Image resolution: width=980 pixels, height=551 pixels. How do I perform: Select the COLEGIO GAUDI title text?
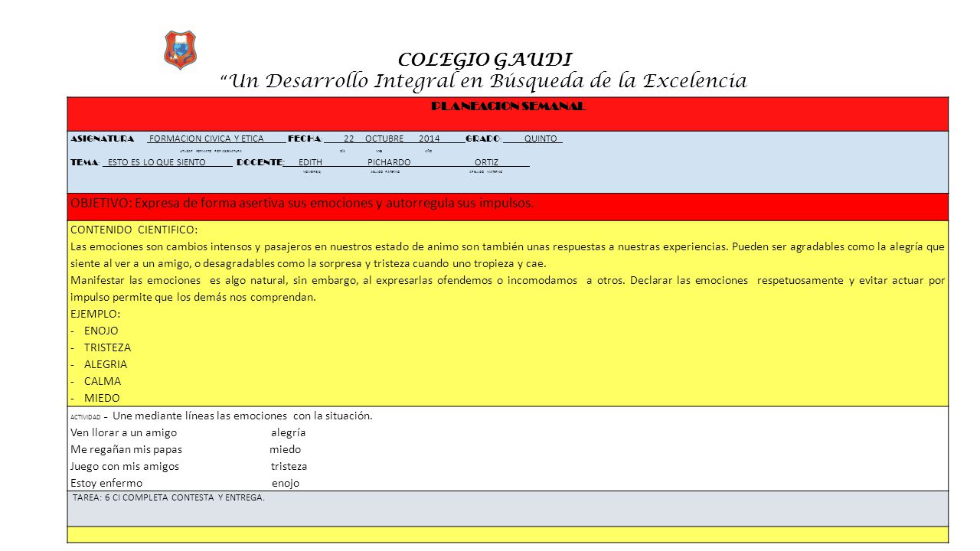(485, 60)
